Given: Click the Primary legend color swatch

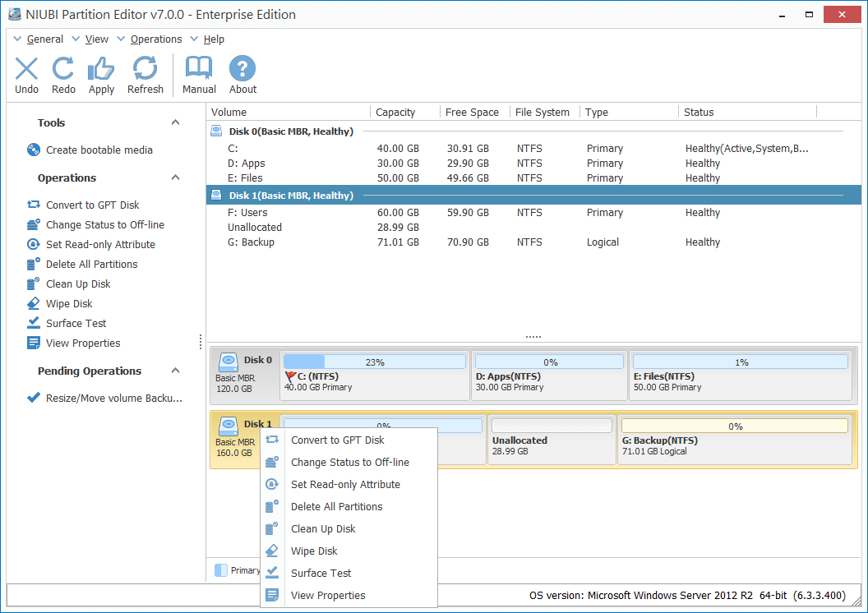Looking at the screenshot, I should point(221,569).
